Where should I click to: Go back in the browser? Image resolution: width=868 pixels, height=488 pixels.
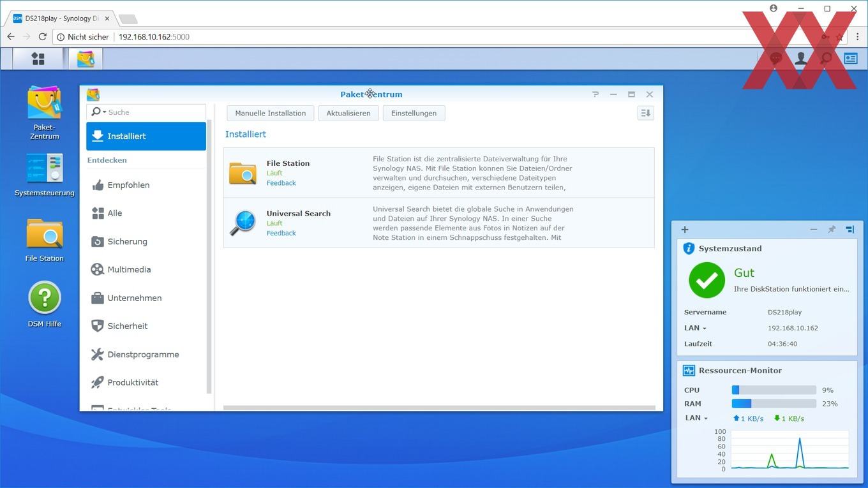(11, 37)
